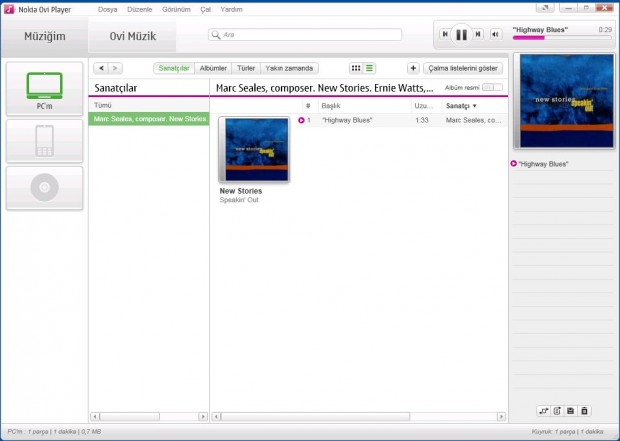Click the 1:33 duration cell
620x441 pixels.
point(422,120)
